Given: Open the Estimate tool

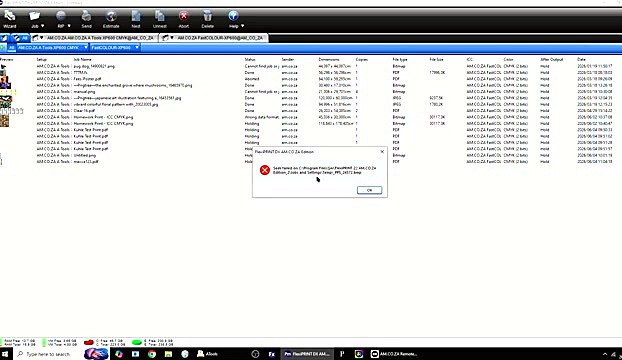Looking at the screenshot, I should click(111, 19).
